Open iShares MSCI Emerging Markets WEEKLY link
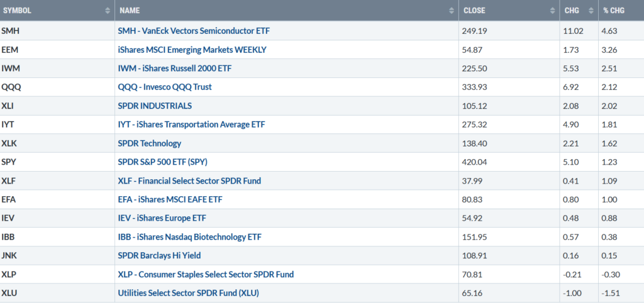This screenshot has width=644, height=303. coord(192,50)
